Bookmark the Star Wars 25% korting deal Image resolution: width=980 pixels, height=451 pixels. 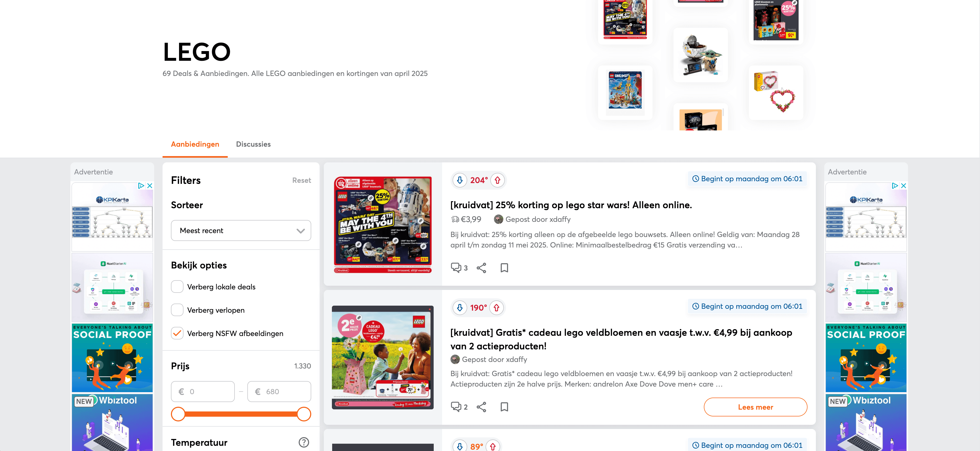[x=504, y=268]
